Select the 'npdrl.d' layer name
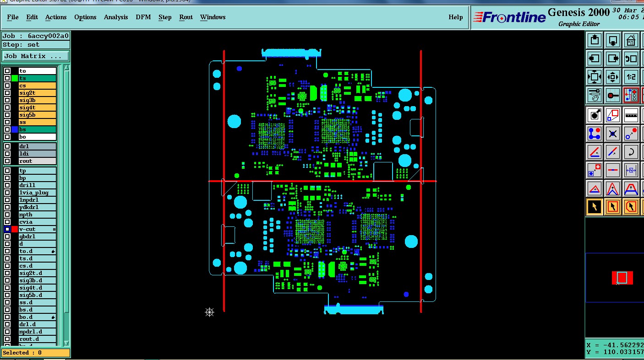The height and width of the screenshot is (360, 644). (x=38, y=332)
